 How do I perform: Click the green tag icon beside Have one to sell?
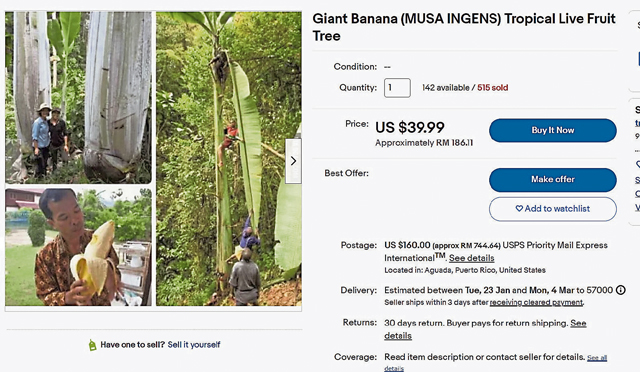[x=93, y=345]
